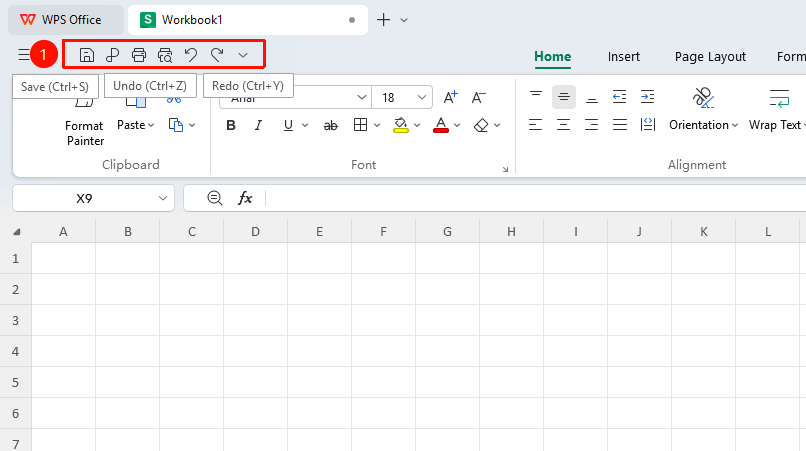Click the Save icon in quick access toolbar
This screenshot has height=451, width=806.
(x=86, y=55)
